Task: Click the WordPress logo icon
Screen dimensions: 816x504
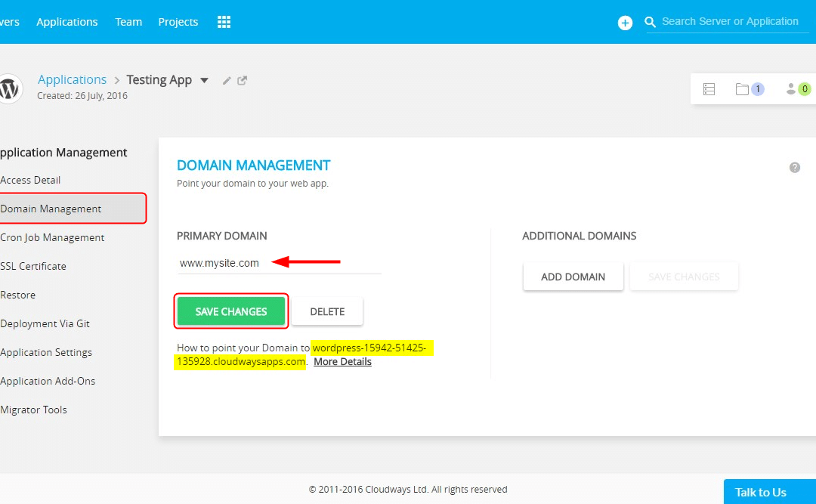Action: click(x=9, y=88)
